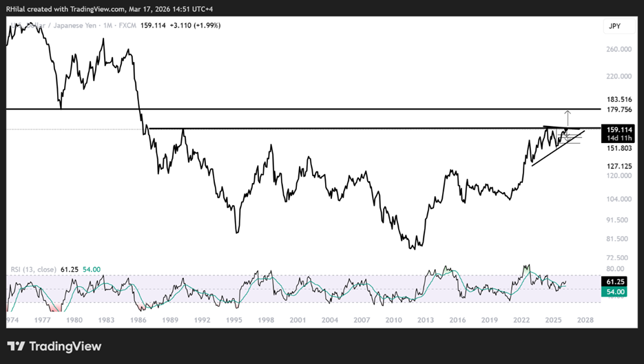Open the RSI (13, close) indicator legend
Viewport: 644px width, 364px height.
pyautogui.click(x=34, y=269)
